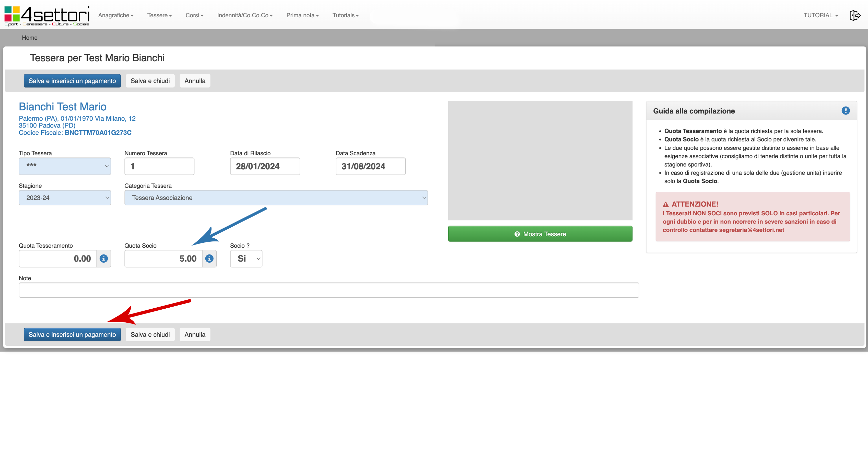Open the Tessere menu
The image size is (868, 466).
(159, 16)
